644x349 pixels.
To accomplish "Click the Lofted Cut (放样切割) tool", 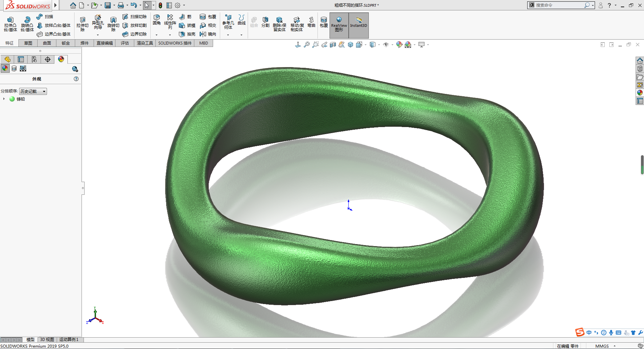I will [x=135, y=25].
